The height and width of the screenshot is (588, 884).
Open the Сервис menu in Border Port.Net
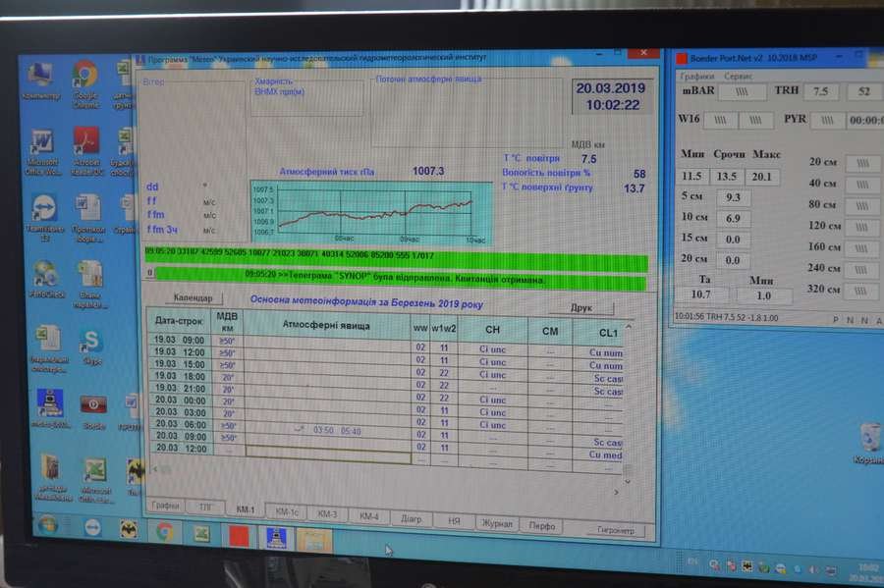739,76
